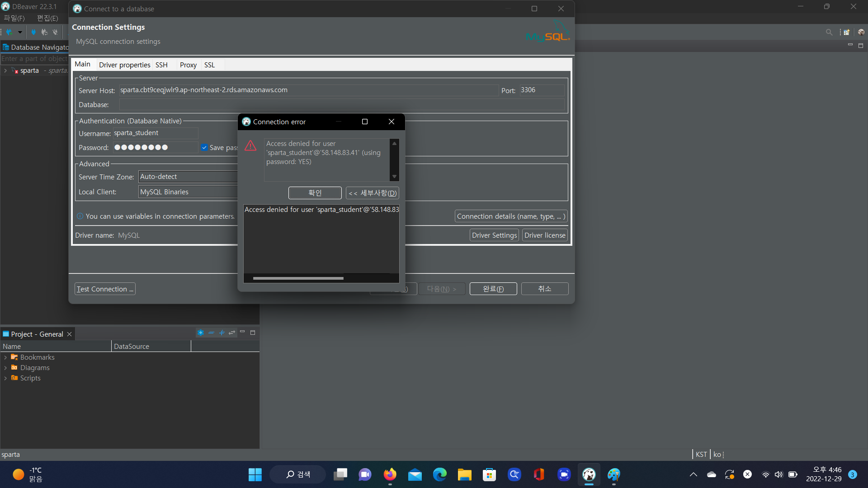This screenshot has height=488, width=868.
Task: Click the Reconnect plug toolbar icon
Action: 44,32
